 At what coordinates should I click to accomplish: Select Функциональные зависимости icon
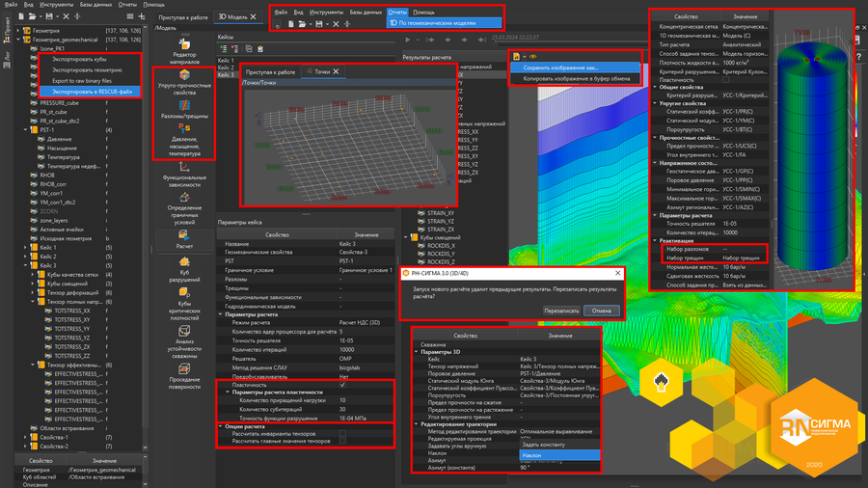184,169
